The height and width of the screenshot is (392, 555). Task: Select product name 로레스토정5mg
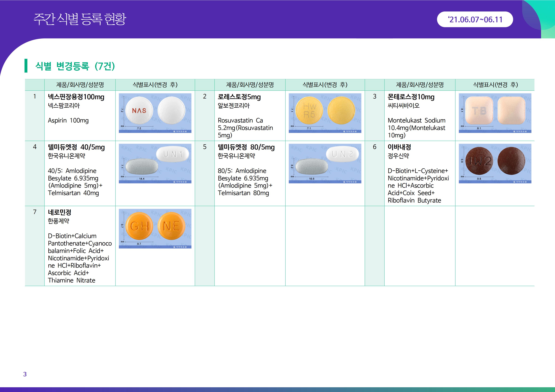click(x=239, y=97)
